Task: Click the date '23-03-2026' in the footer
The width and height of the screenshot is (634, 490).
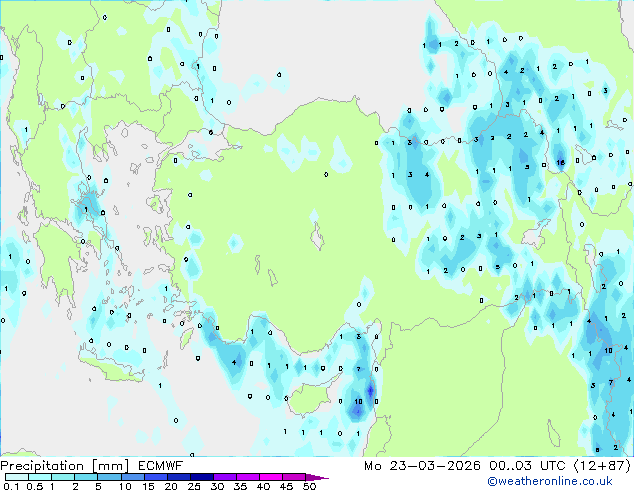Action: point(435,466)
